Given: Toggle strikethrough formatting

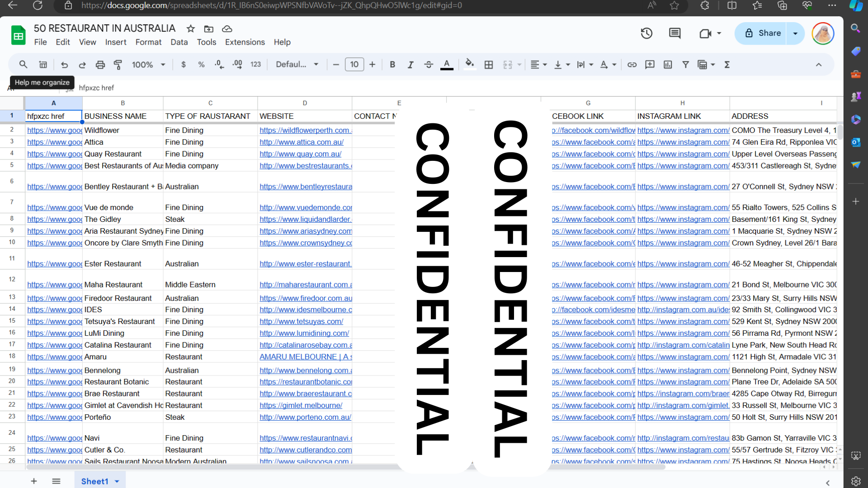Looking at the screenshot, I should click(429, 65).
